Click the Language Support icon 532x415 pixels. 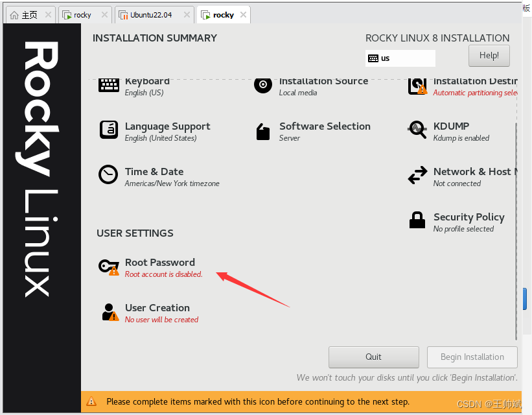point(109,130)
